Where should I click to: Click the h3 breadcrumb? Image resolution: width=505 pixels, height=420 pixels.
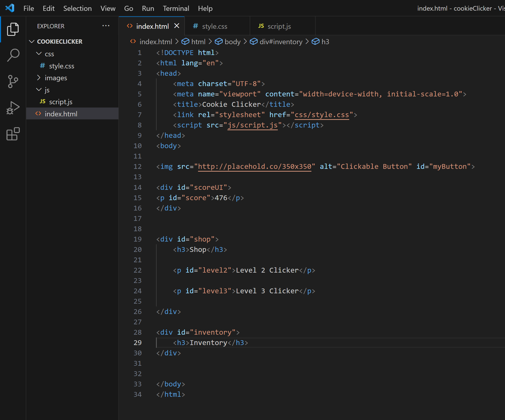pos(325,42)
